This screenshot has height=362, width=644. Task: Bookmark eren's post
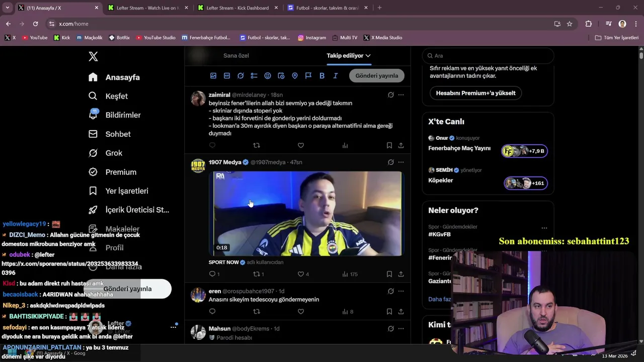point(389,312)
